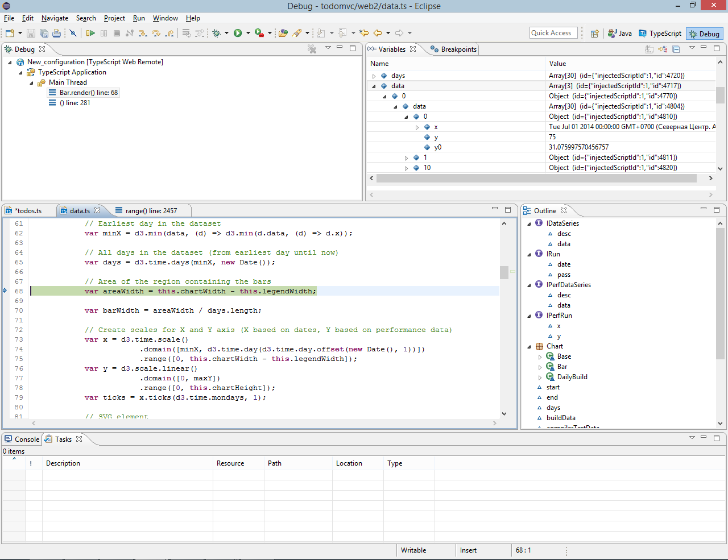This screenshot has height=560, width=728.
Task: Expand the 'days' variable row
Action: (374, 76)
